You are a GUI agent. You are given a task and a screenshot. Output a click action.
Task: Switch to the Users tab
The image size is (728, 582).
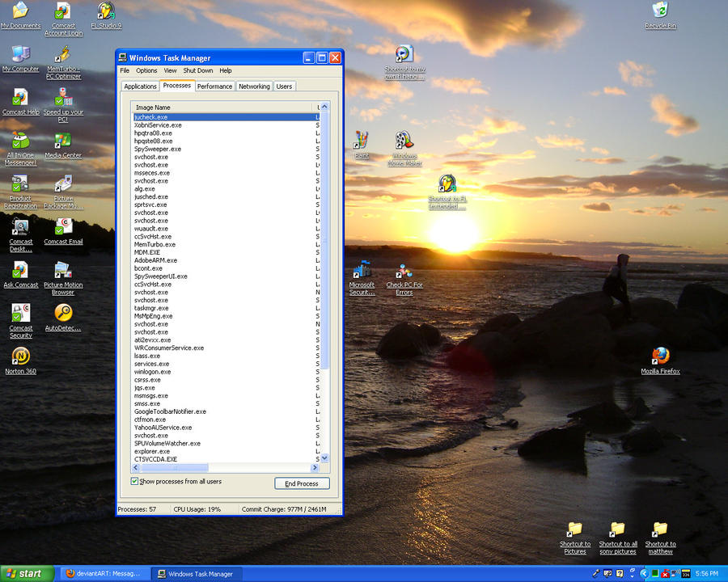[x=284, y=86]
